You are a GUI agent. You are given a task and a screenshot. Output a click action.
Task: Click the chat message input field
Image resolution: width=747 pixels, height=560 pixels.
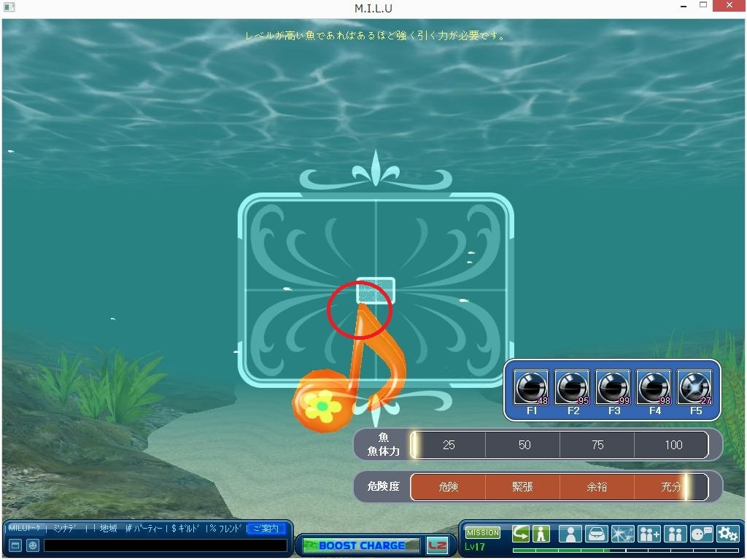click(x=165, y=545)
